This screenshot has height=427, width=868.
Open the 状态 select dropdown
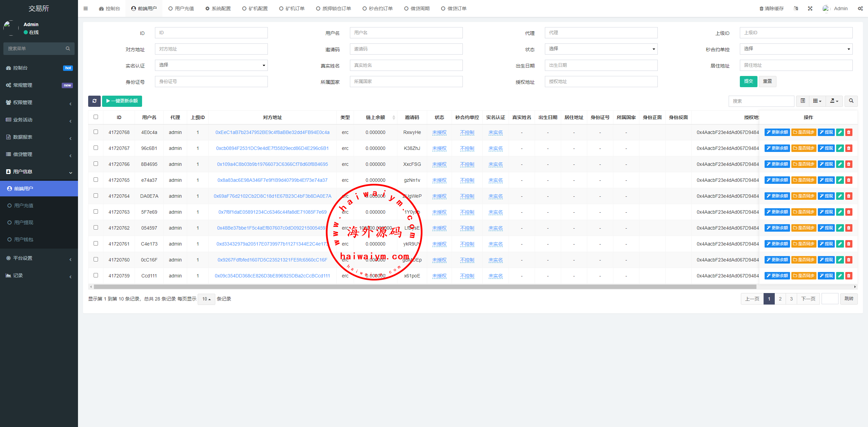click(601, 49)
